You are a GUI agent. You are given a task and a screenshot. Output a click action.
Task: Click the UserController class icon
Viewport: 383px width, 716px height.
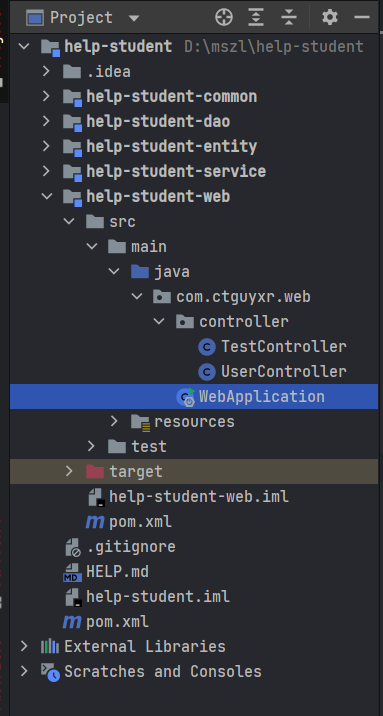point(207,372)
